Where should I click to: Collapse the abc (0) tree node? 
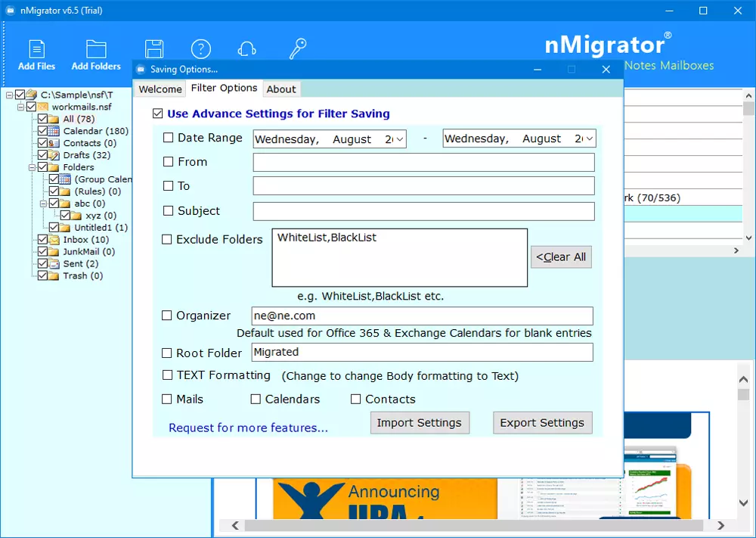43,204
